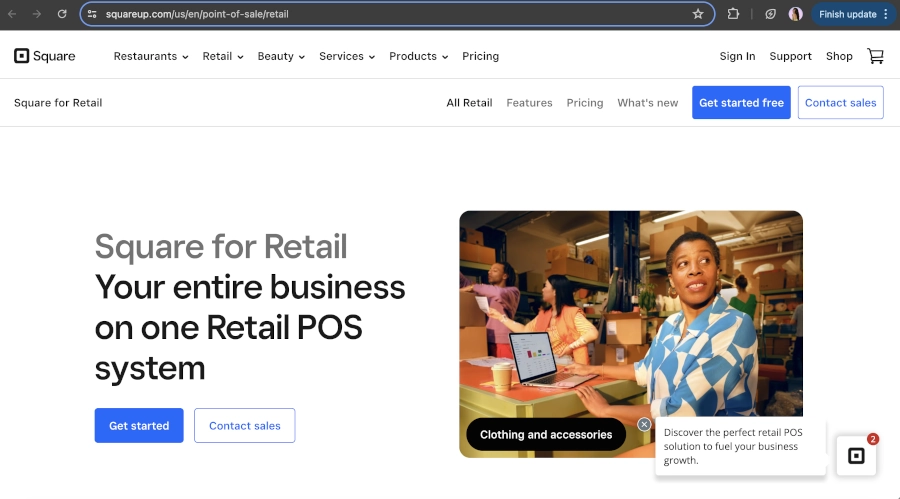Select the Features tab
The width and height of the screenshot is (900, 499).
[529, 103]
